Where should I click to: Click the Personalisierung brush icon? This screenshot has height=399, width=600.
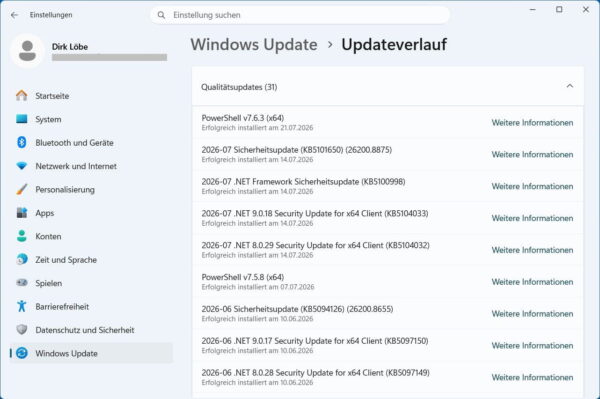coord(22,189)
